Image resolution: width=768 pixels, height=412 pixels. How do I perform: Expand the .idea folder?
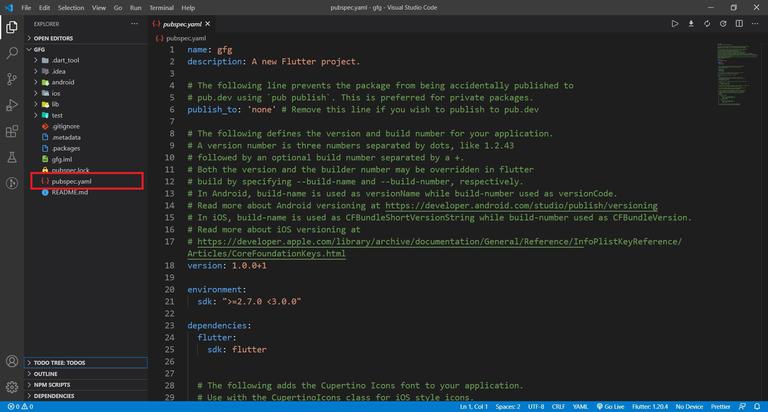click(86, 72)
